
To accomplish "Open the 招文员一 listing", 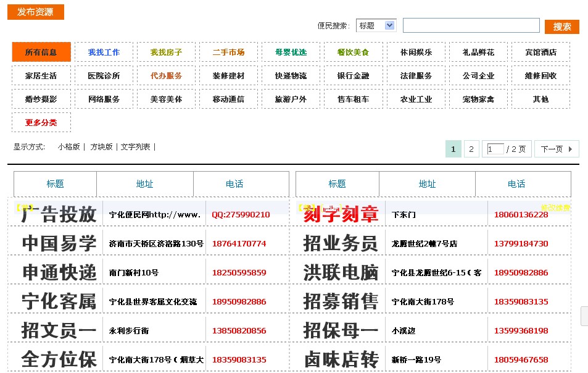I will click(59, 330).
